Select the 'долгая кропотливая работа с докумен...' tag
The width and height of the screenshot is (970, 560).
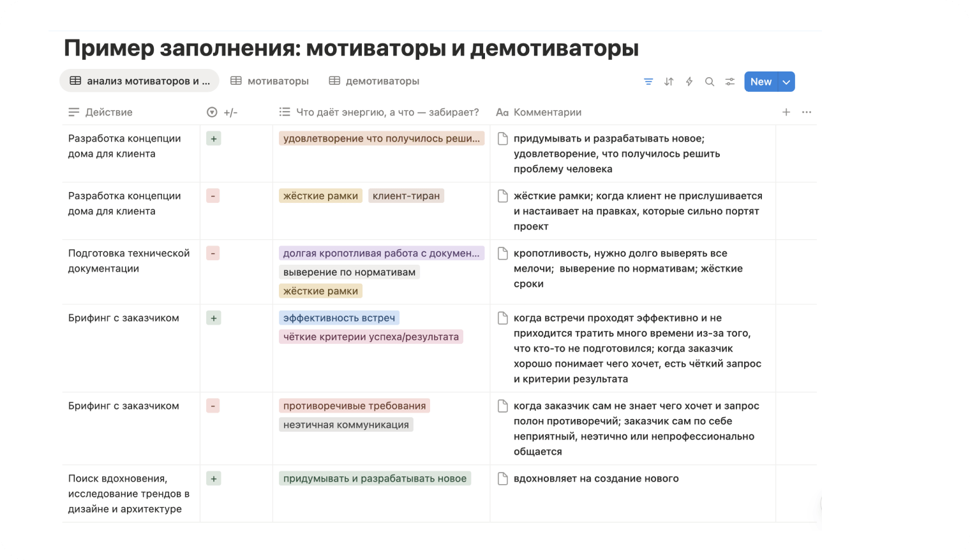[382, 253]
